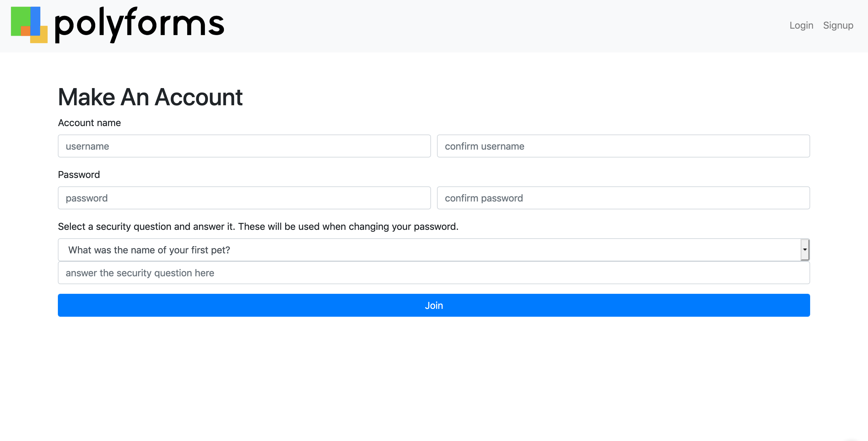
Task: Focus the username input field
Action: pyautogui.click(x=244, y=146)
